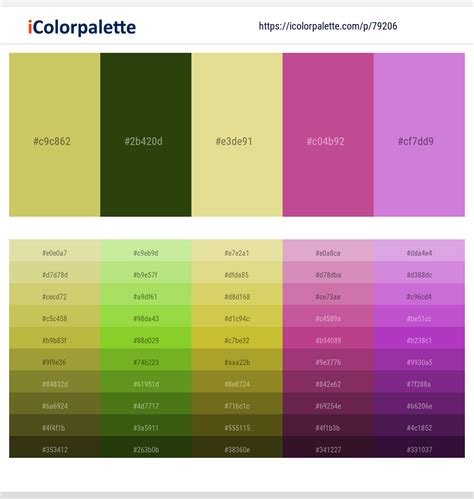Select the #c9c862 olive swatch

click(x=54, y=135)
